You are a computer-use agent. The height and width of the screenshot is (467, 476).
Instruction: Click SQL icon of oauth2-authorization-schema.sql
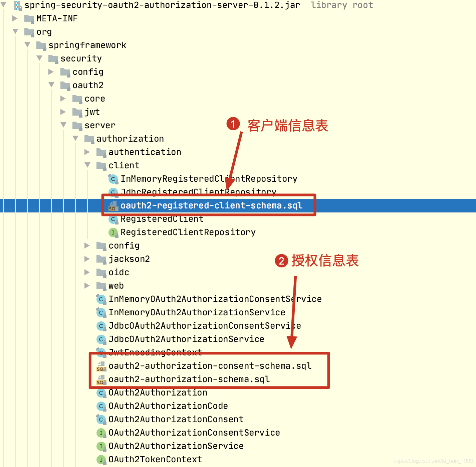coord(101,379)
